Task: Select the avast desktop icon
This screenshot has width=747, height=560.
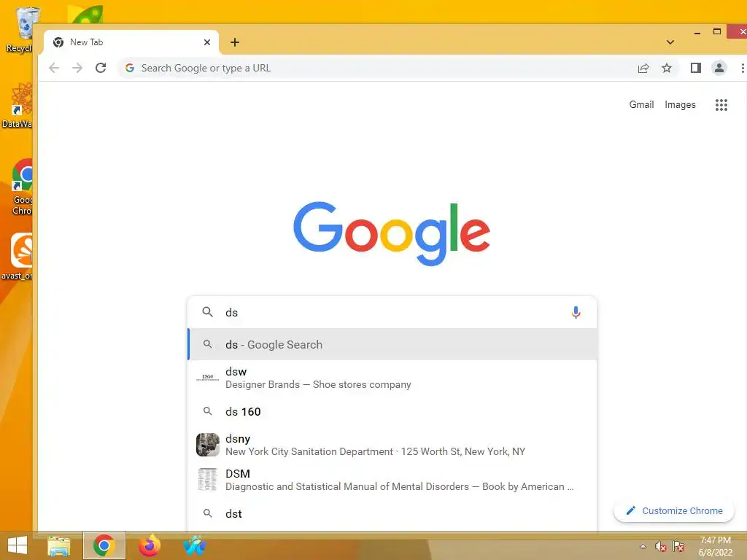Action: (18, 257)
